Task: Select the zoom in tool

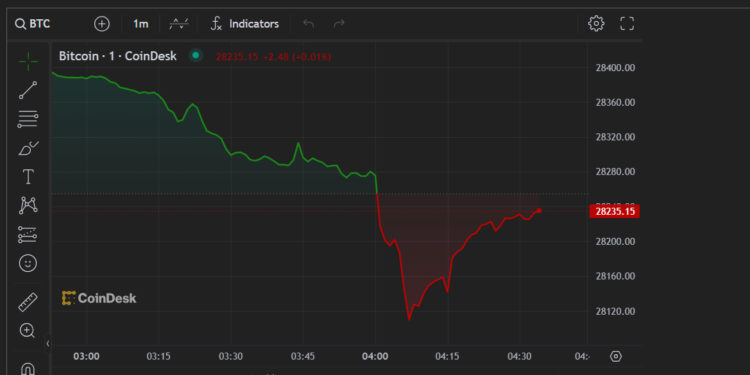Action: point(27,331)
